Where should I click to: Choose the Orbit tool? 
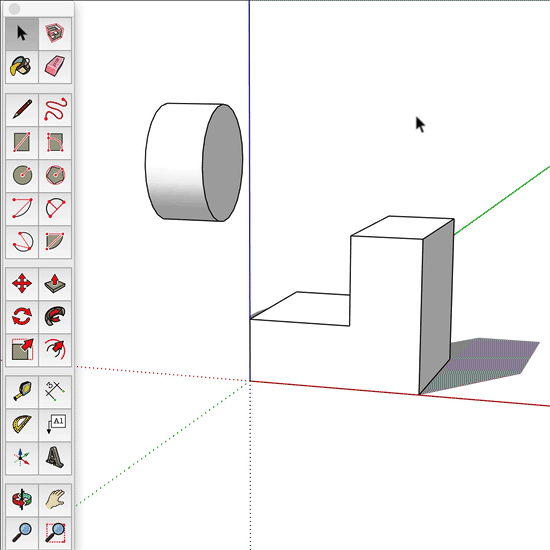tap(22, 500)
